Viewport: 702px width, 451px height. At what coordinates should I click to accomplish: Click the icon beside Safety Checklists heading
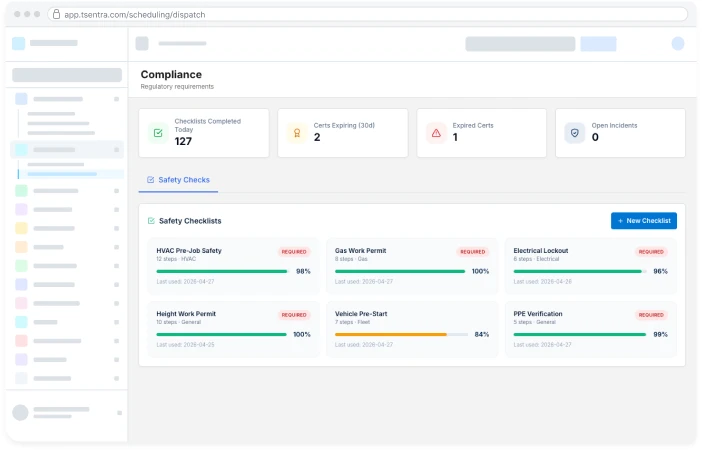tap(151, 221)
